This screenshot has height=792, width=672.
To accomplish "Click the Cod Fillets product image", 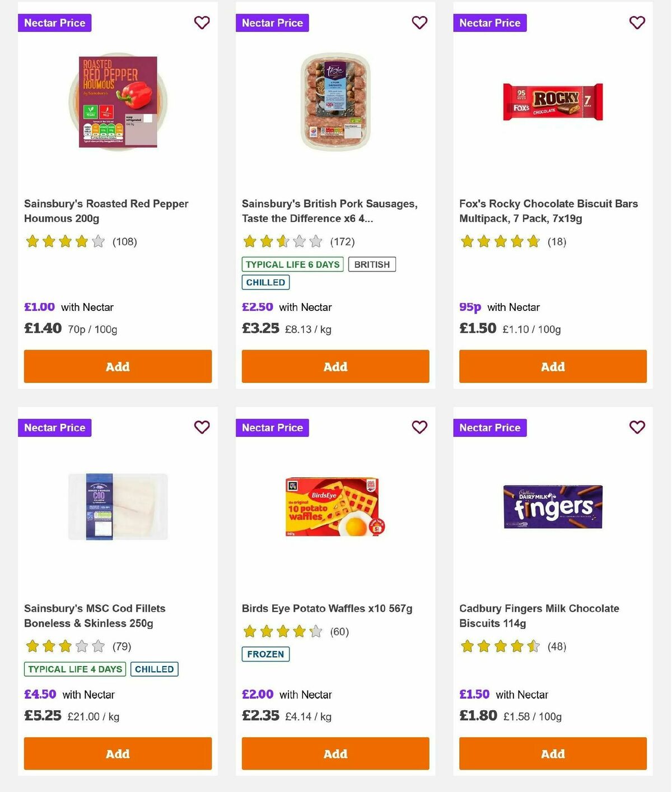I will pyautogui.click(x=118, y=506).
